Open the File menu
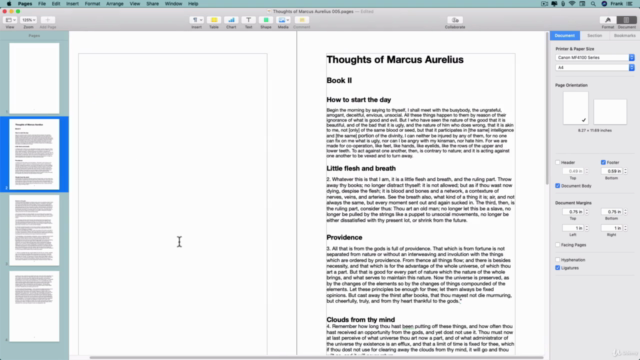The height and width of the screenshot is (360, 640). point(42,4)
